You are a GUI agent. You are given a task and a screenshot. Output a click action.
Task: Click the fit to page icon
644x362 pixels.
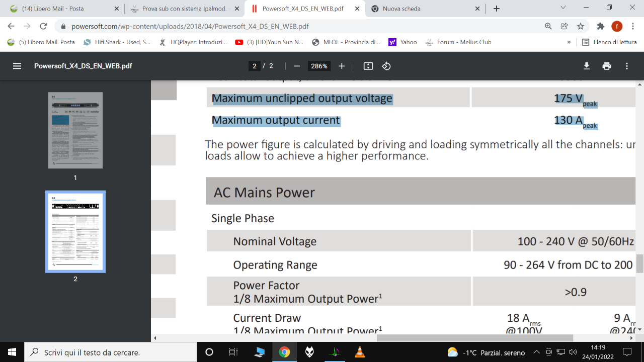coord(368,66)
